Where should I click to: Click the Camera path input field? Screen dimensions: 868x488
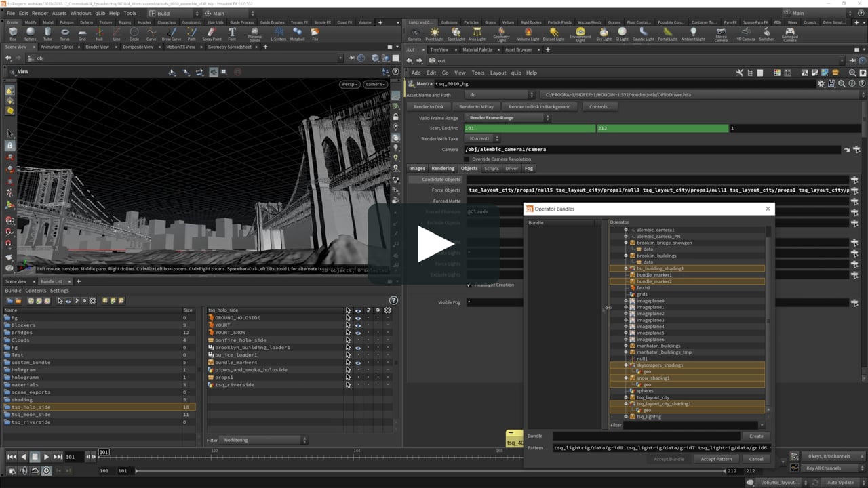pos(653,149)
